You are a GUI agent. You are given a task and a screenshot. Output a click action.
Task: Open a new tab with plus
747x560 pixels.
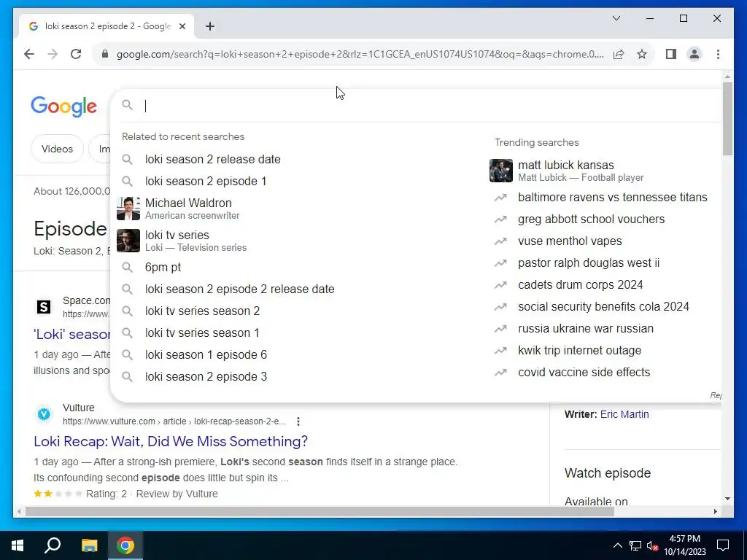point(210,26)
